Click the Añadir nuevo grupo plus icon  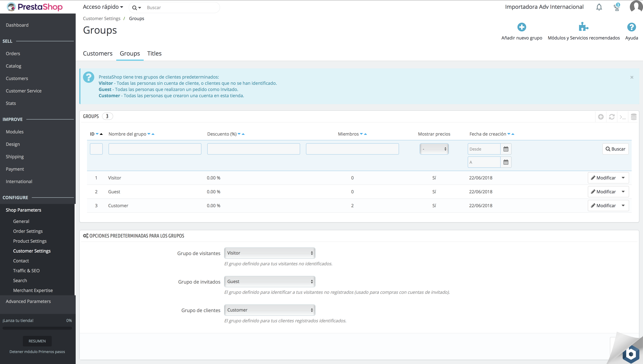click(x=521, y=27)
